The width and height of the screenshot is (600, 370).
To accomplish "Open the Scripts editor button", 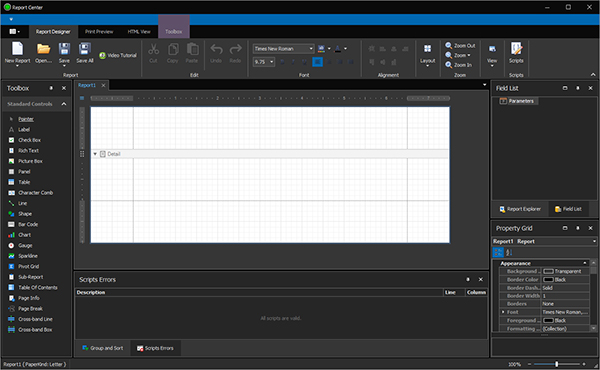I will pos(516,53).
